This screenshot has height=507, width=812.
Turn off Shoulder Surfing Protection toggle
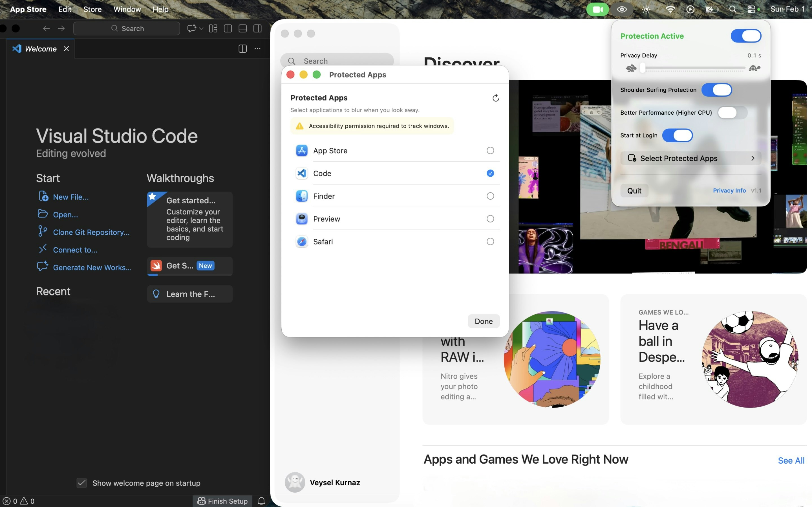(716, 90)
